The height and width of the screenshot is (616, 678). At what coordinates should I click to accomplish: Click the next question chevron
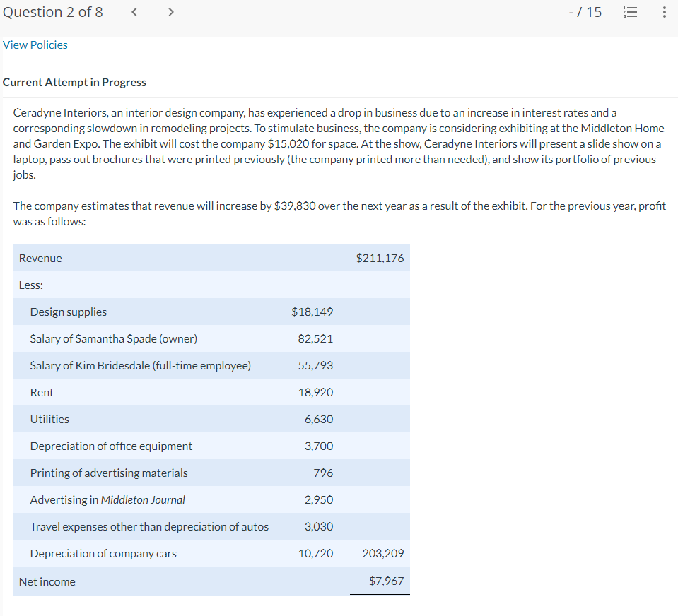(x=170, y=12)
